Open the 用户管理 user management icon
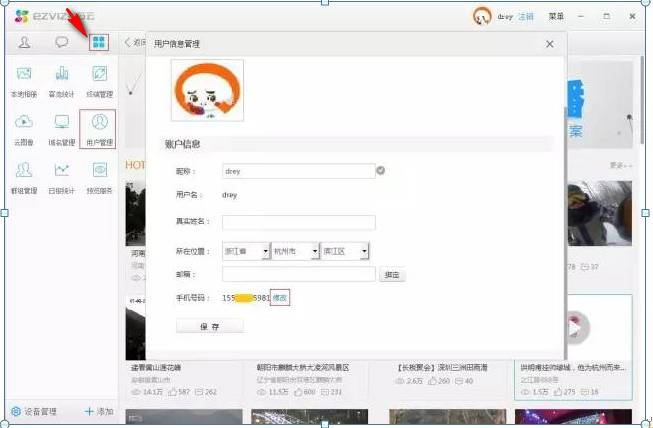Image resolution: width=653 pixels, height=428 pixels. point(99,124)
